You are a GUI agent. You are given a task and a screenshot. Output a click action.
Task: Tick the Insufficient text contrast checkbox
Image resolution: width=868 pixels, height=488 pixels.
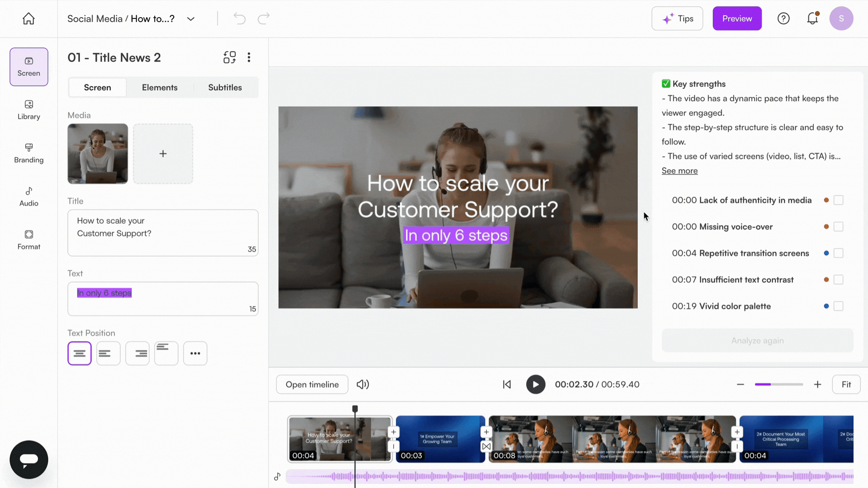[838, 280]
